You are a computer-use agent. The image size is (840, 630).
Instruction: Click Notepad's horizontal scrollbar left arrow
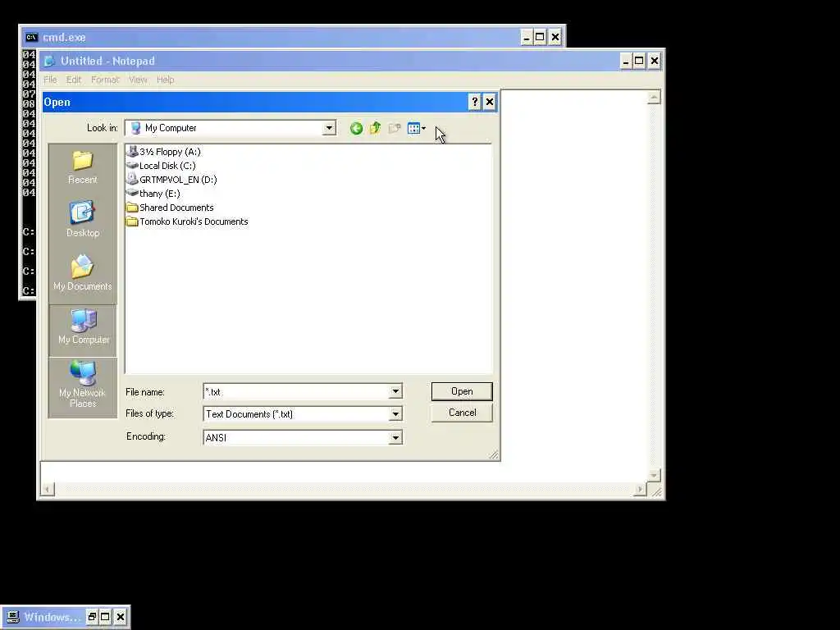[48, 489]
